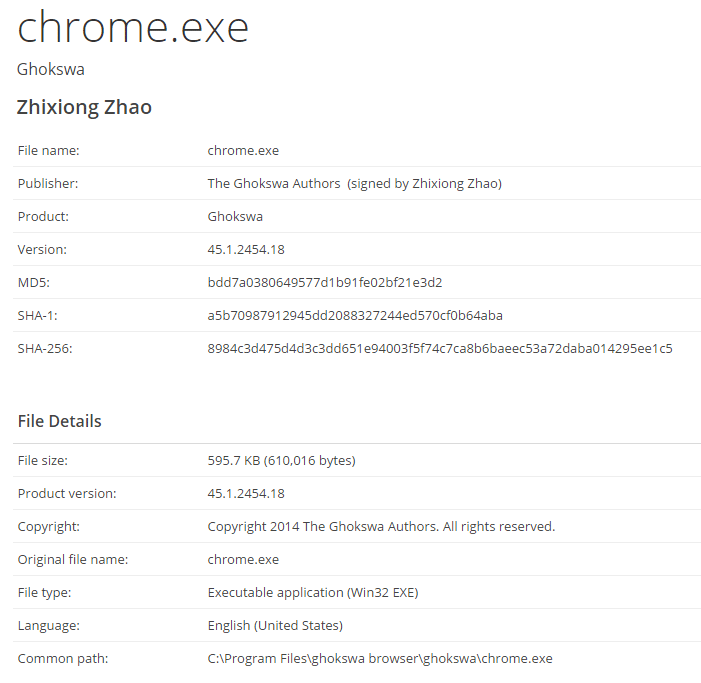Click the File Details section heading
The image size is (701, 683).
click(x=59, y=422)
